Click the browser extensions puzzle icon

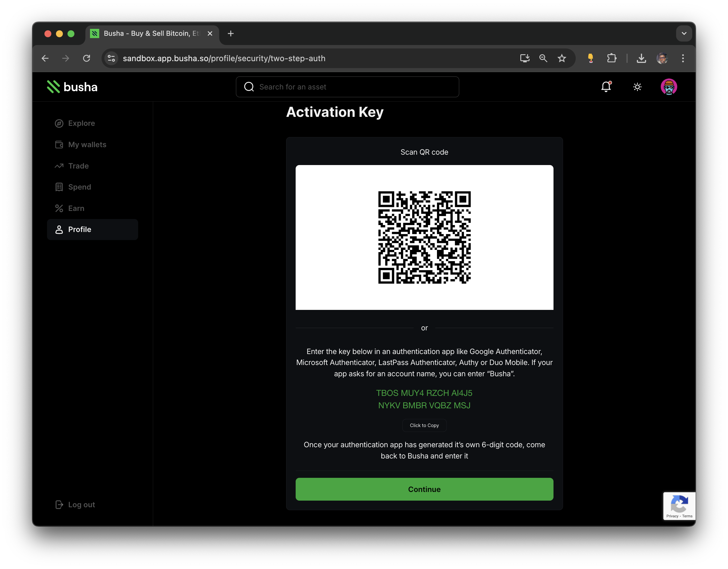[x=612, y=58]
